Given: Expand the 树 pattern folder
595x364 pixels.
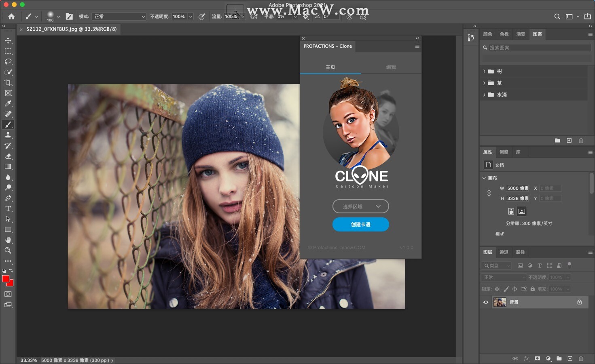Looking at the screenshot, I should [x=484, y=71].
